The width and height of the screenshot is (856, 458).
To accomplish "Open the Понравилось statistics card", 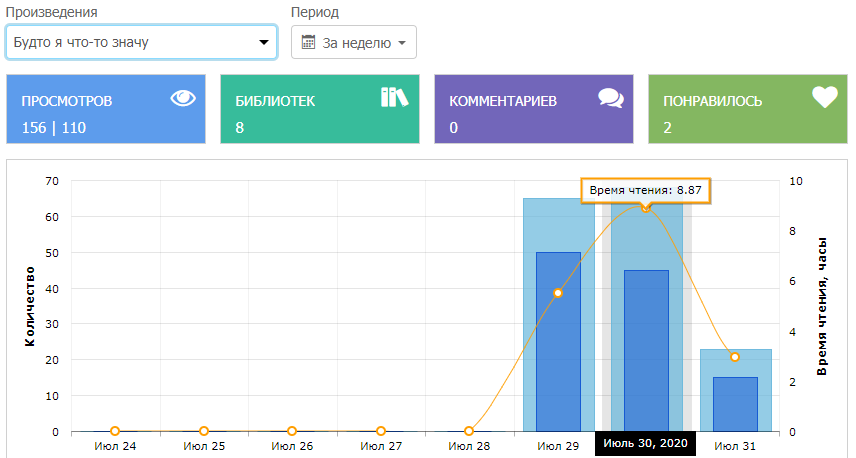I will 748,108.
